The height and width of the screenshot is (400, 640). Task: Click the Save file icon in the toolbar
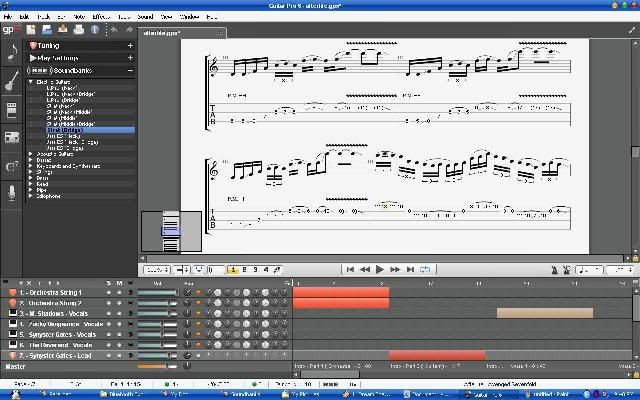click(63, 29)
